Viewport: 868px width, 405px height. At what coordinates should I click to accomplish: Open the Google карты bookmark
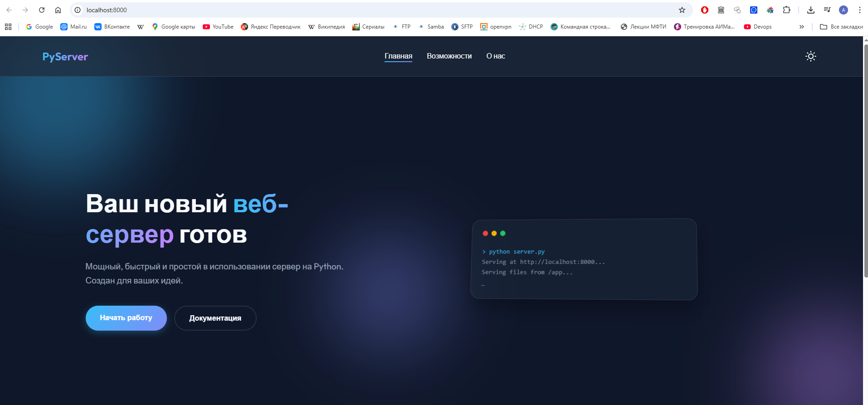[173, 27]
